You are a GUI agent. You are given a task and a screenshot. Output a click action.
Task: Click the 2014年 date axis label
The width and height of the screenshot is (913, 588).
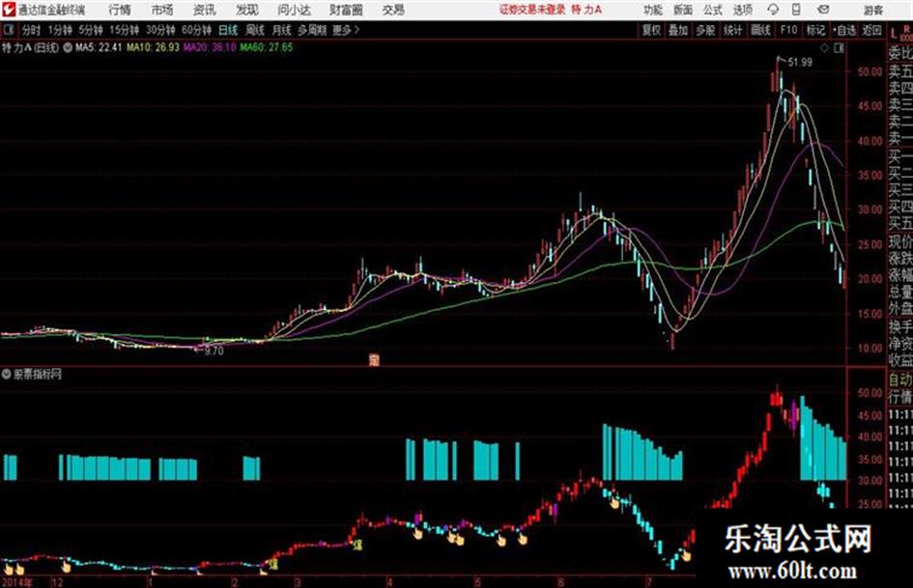(x=17, y=582)
